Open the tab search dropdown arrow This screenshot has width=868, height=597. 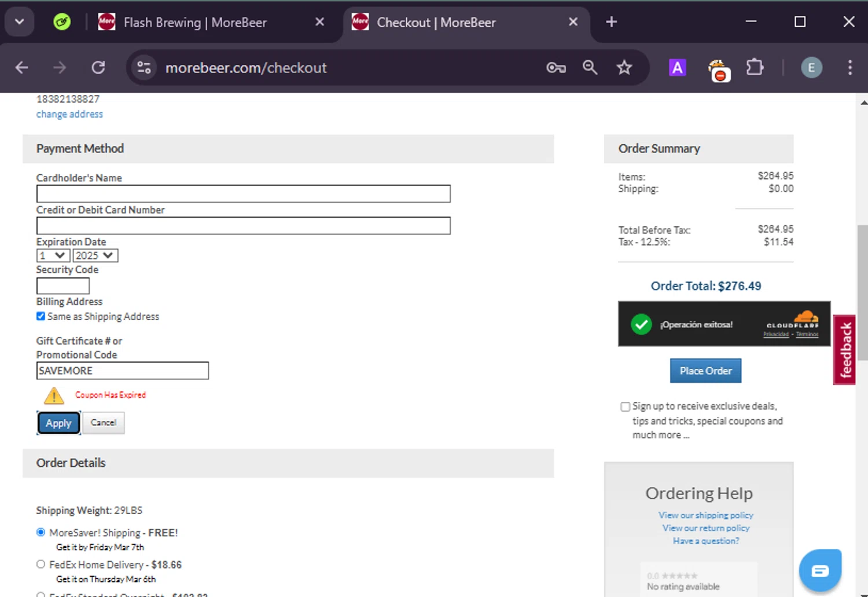pos(19,22)
